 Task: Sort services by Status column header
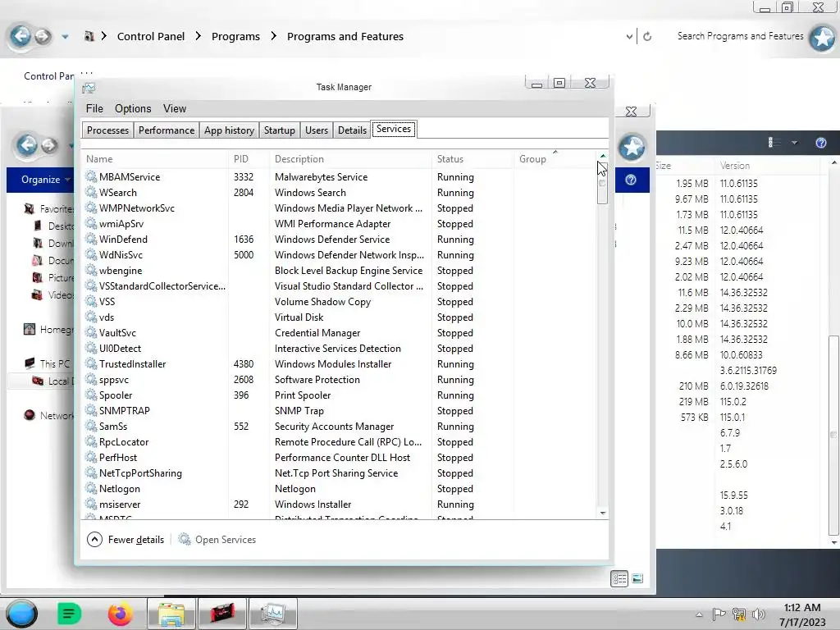pos(450,158)
